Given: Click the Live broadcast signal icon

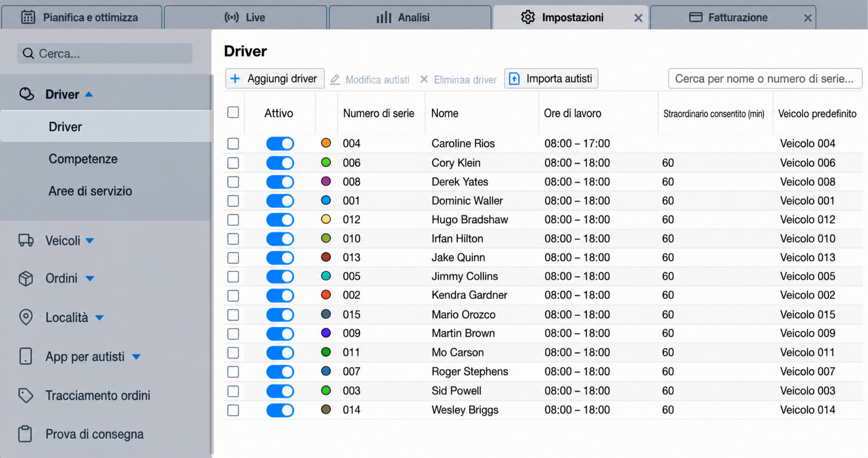Looking at the screenshot, I should [232, 17].
